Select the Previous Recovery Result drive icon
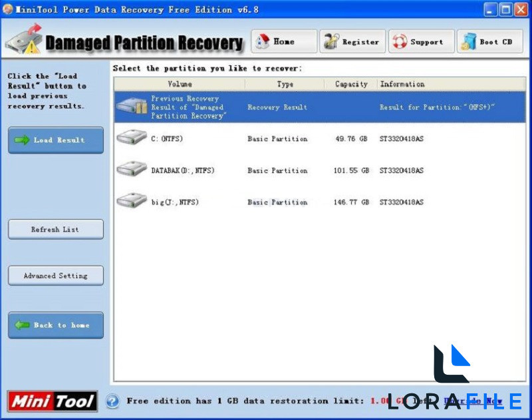 132,106
